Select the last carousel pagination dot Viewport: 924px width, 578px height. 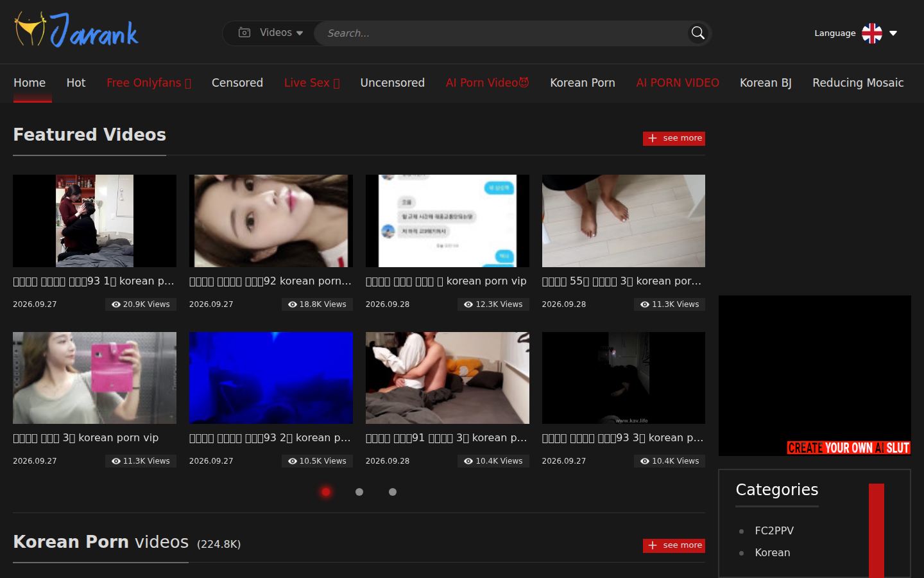click(393, 492)
